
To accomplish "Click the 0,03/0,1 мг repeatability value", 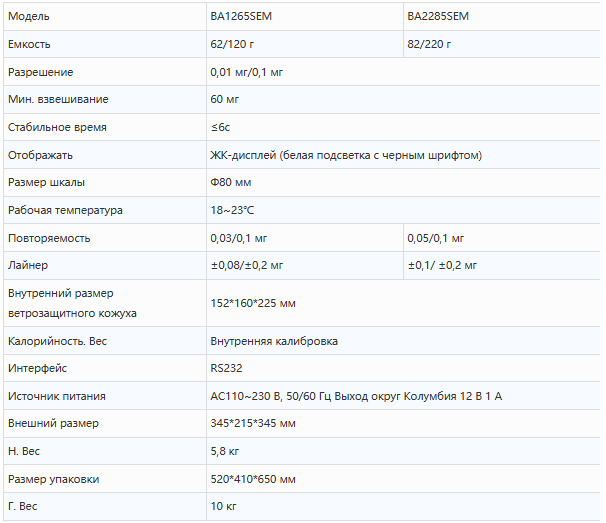I will point(240,239).
